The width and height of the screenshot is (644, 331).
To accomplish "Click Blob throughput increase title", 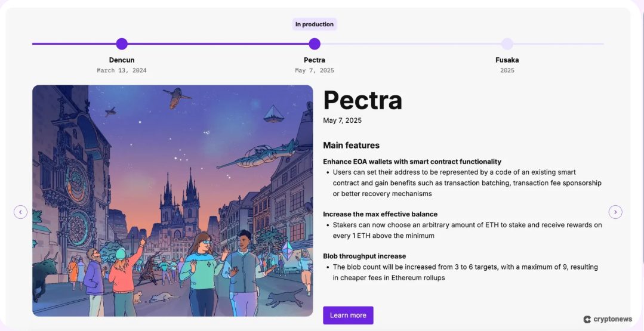I will click(x=364, y=256).
